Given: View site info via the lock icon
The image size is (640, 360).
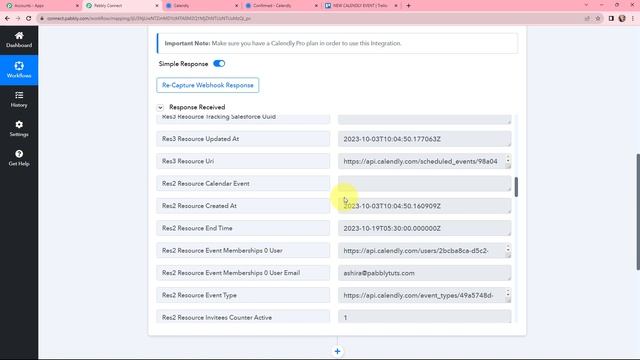Looking at the screenshot, I should pyautogui.click(x=42, y=18).
